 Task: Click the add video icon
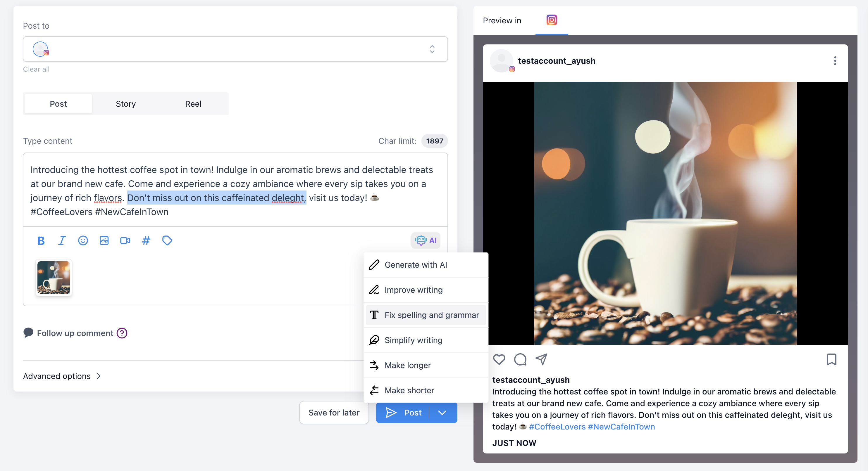pos(125,240)
